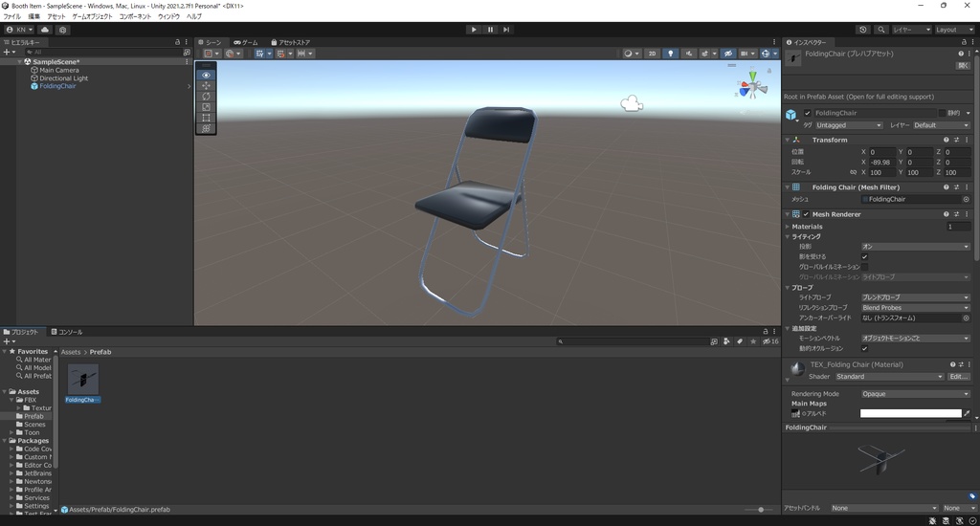This screenshot has height=526, width=980.
Task: Toggle scene audio icon
Action: (x=689, y=54)
